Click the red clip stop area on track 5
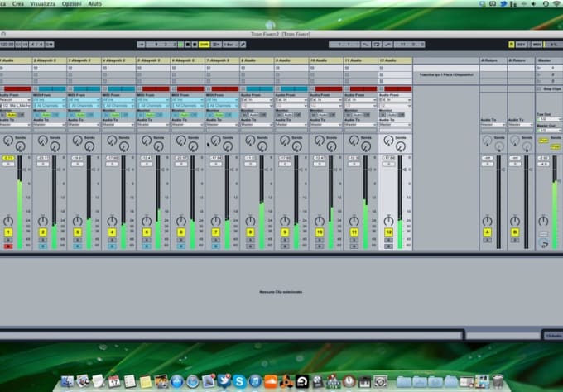Image resolution: width=563 pixels, height=392 pixels. click(156, 88)
